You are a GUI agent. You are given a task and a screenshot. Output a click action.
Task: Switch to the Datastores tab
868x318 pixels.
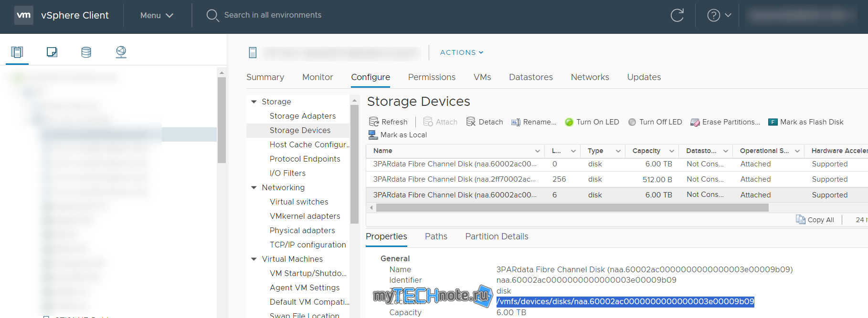point(531,77)
